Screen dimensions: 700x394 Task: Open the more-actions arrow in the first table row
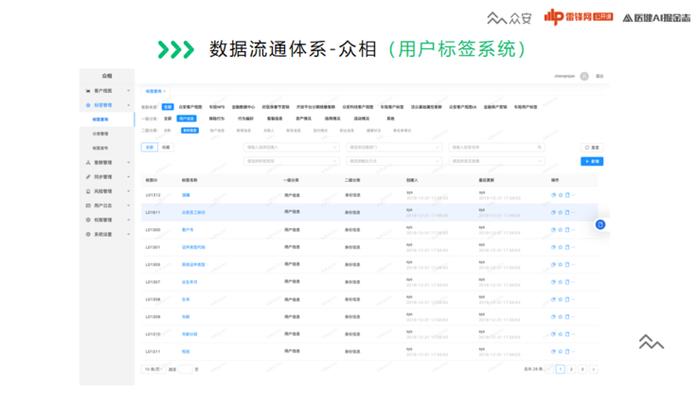(x=573, y=195)
